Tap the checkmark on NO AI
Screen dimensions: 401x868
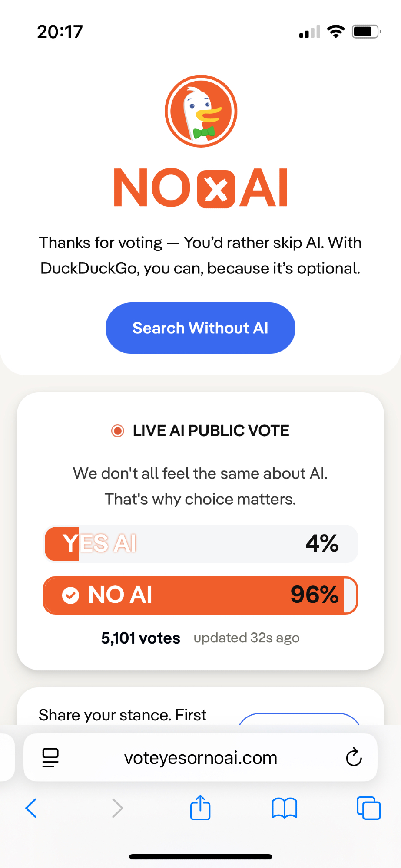pyautogui.click(x=70, y=595)
